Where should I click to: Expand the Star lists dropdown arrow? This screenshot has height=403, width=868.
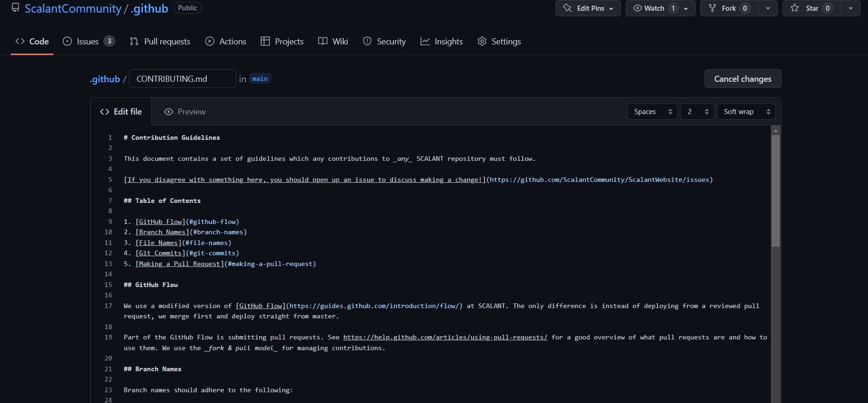(851, 8)
